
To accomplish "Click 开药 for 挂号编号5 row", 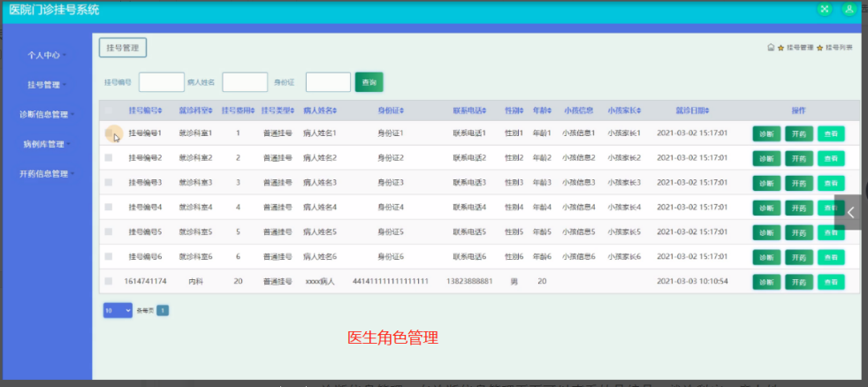I will pyautogui.click(x=799, y=232).
